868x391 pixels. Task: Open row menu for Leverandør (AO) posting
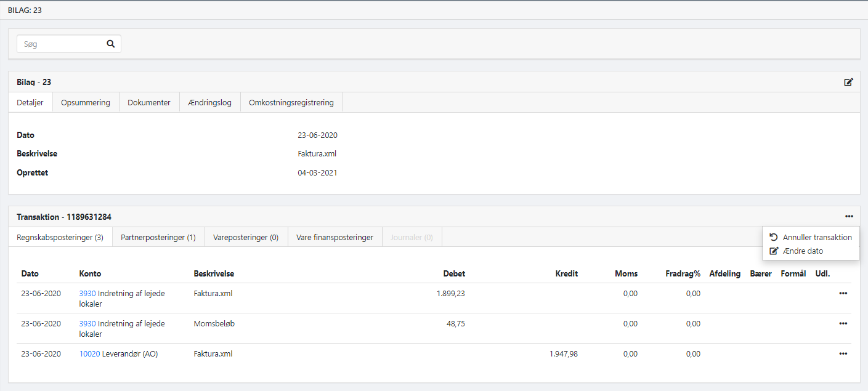843,353
